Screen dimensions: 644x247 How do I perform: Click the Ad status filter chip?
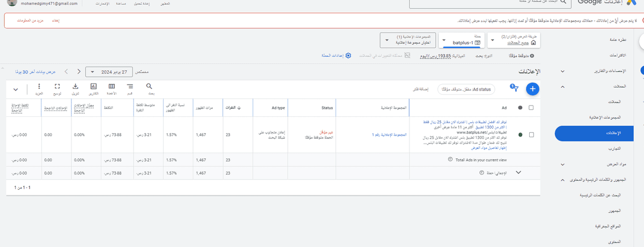[x=466, y=89]
